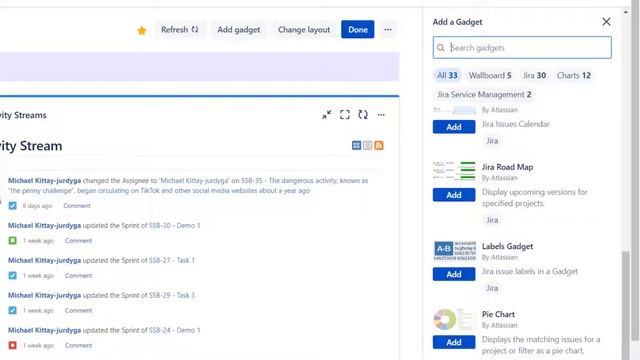Add the Pie Chart gadget
The width and height of the screenshot is (640, 360).
click(x=454, y=342)
